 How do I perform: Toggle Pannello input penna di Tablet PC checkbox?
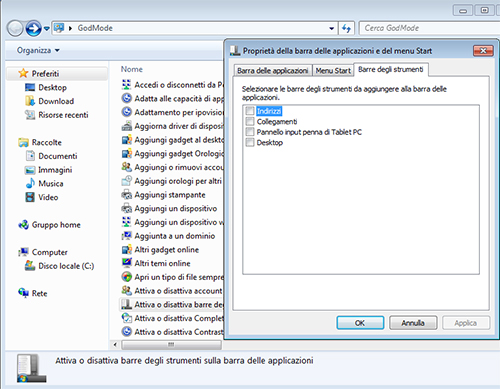[x=250, y=132]
